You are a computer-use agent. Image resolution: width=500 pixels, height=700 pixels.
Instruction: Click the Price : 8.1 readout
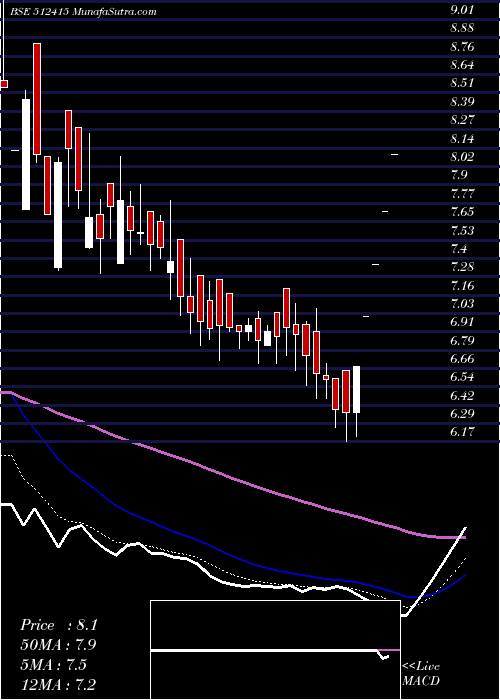(x=58, y=625)
